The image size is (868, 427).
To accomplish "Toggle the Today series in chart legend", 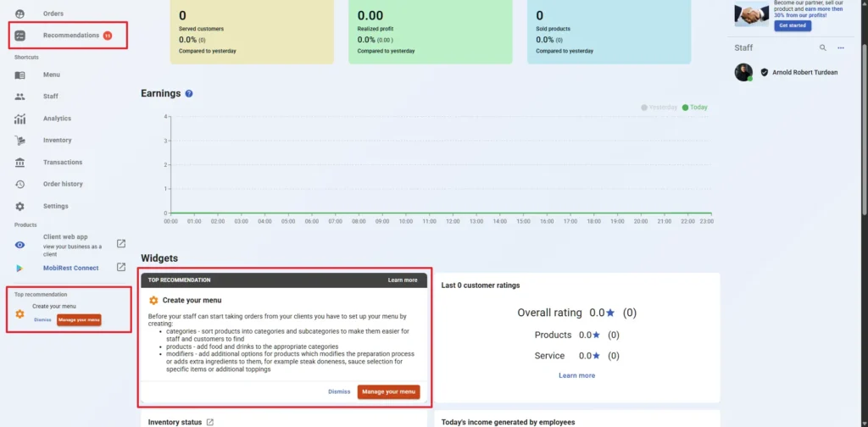I will 694,108.
